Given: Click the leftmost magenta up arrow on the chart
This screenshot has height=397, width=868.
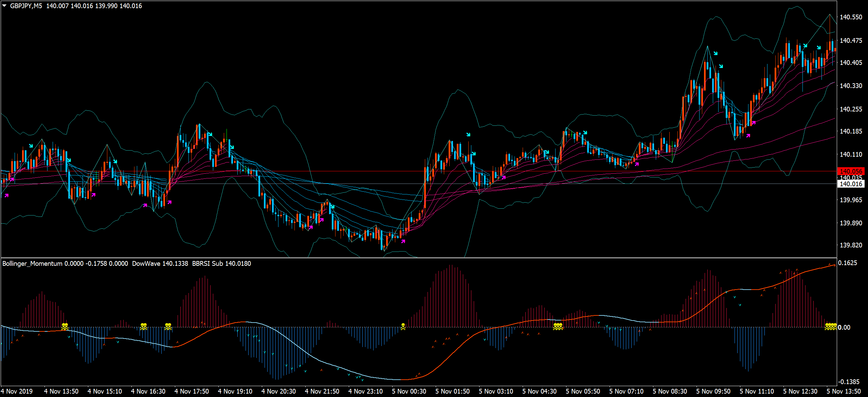Looking at the screenshot, I should point(6,195).
